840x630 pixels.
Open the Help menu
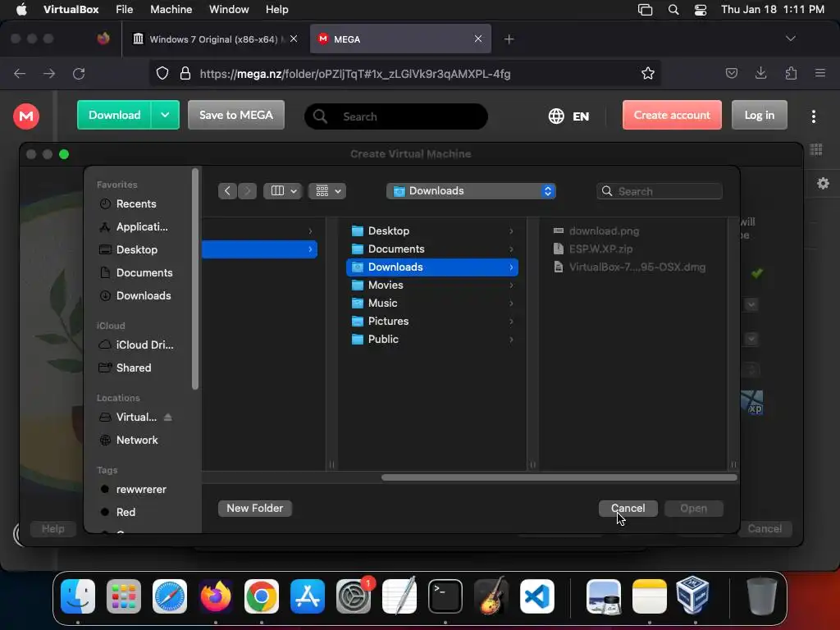pos(277,10)
